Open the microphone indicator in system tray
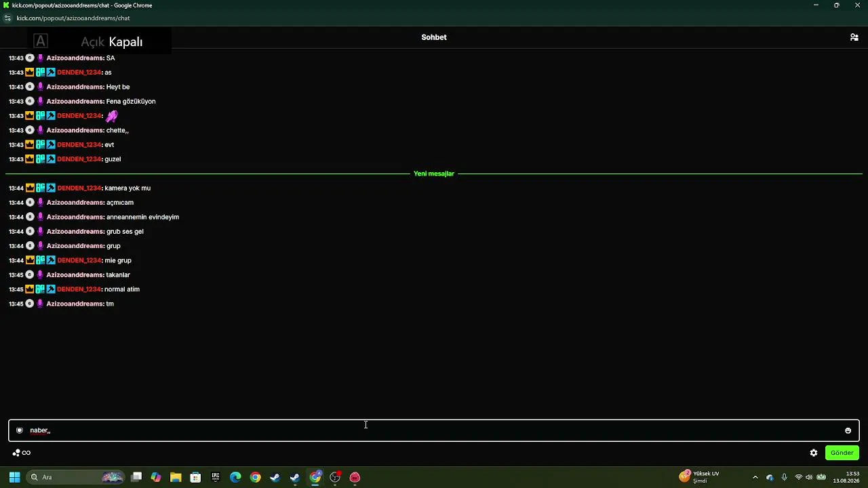The width and height of the screenshot is (868, 488). tap(784, 477)
